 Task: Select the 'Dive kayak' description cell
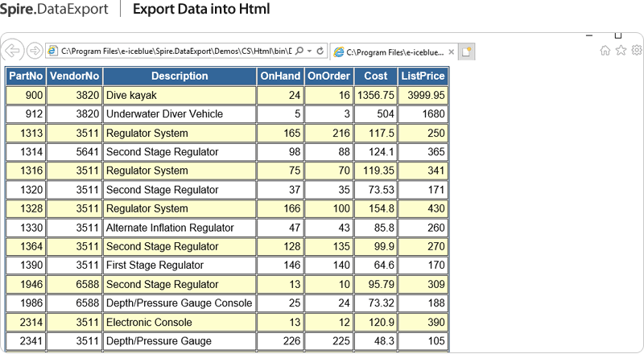coord(180,95)
